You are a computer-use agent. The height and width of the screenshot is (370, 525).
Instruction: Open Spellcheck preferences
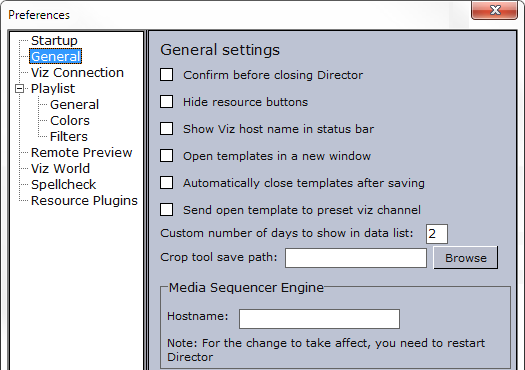[x=63, y=184]
